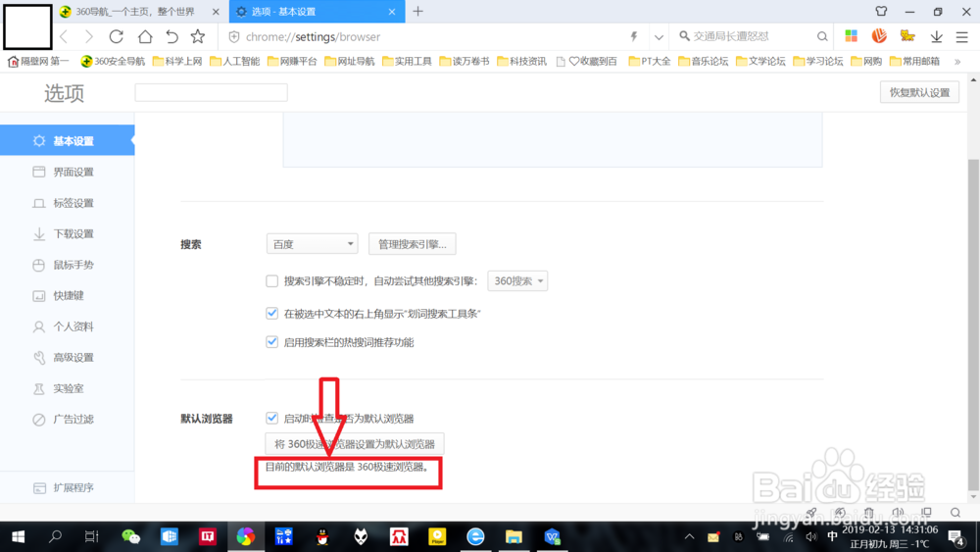Open the 360 browser colorful taskbar icon
Screen dimensions: 980x552
pos(246,536)
